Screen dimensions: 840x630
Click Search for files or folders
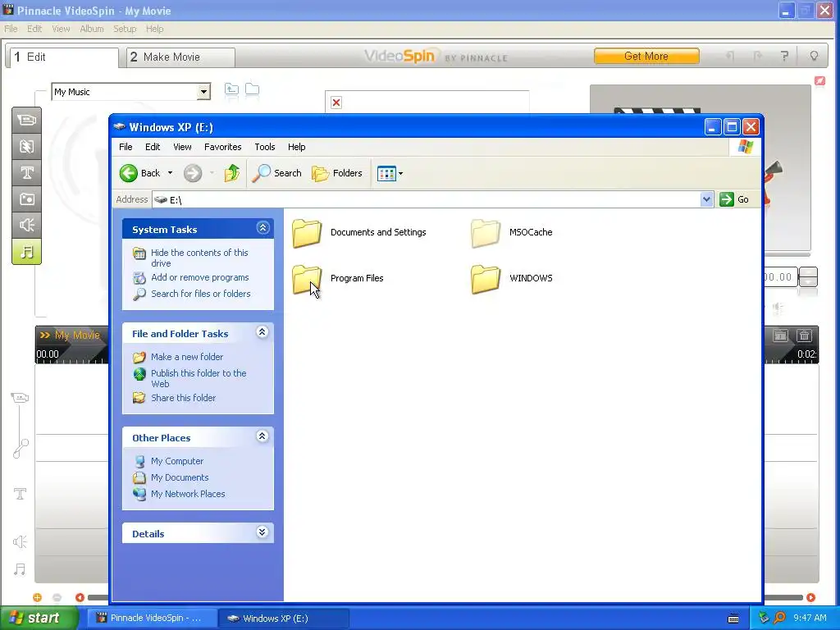(x=200, y=294)
